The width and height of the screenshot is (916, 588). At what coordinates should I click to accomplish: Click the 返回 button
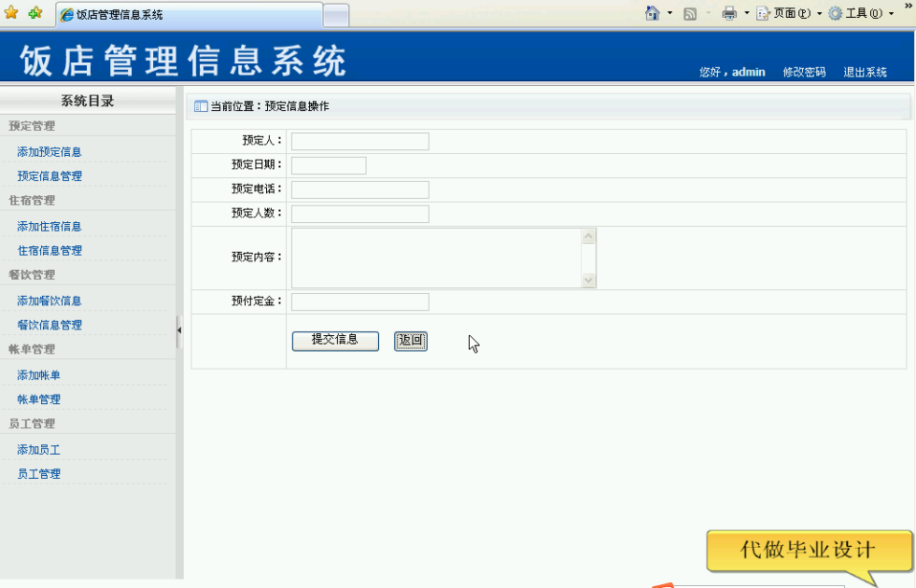point(411,341)
